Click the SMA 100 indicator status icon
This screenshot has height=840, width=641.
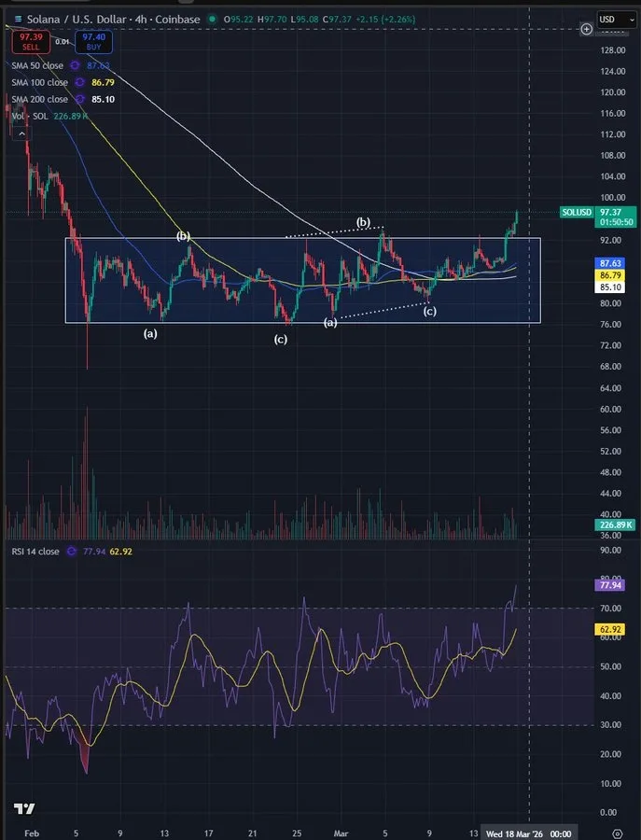pyautogui.click(x=80, y=82)
